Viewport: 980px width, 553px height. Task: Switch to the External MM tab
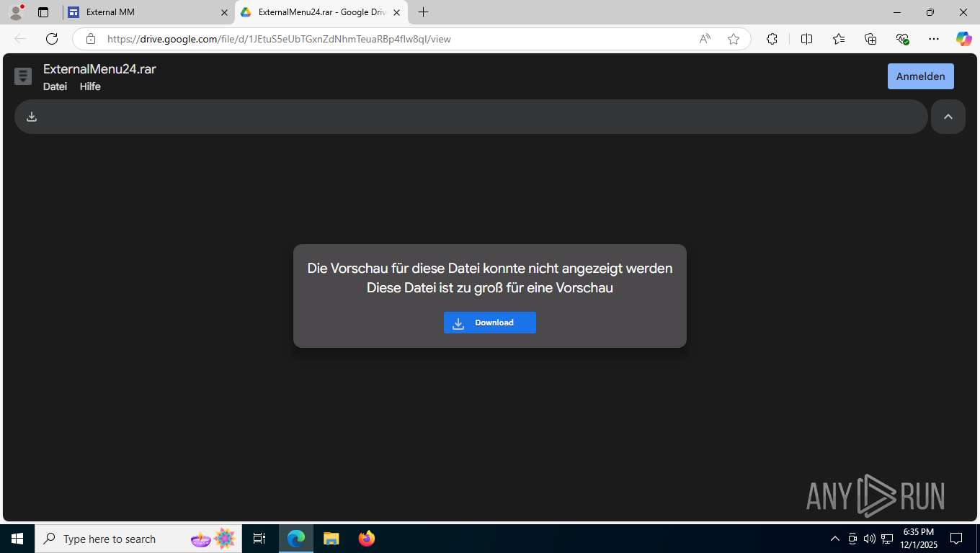[x=148, y=12]
